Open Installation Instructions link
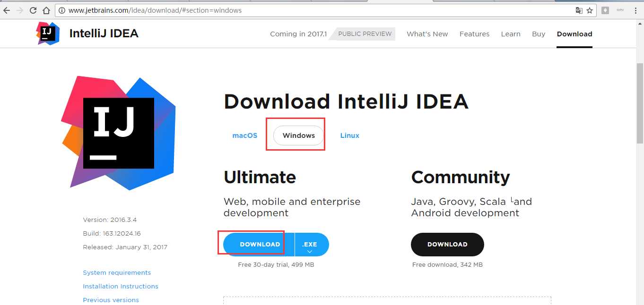 pos(121,287)
